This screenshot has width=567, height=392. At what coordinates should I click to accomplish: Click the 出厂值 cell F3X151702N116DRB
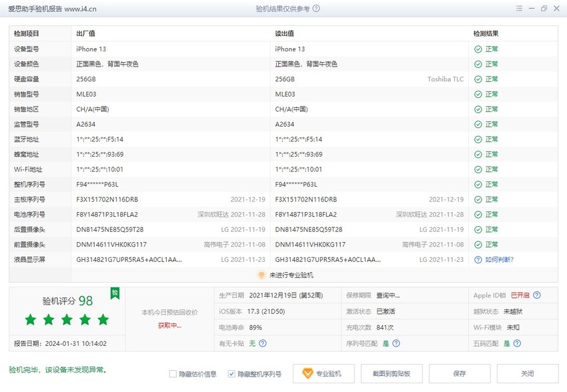point(107,199)
